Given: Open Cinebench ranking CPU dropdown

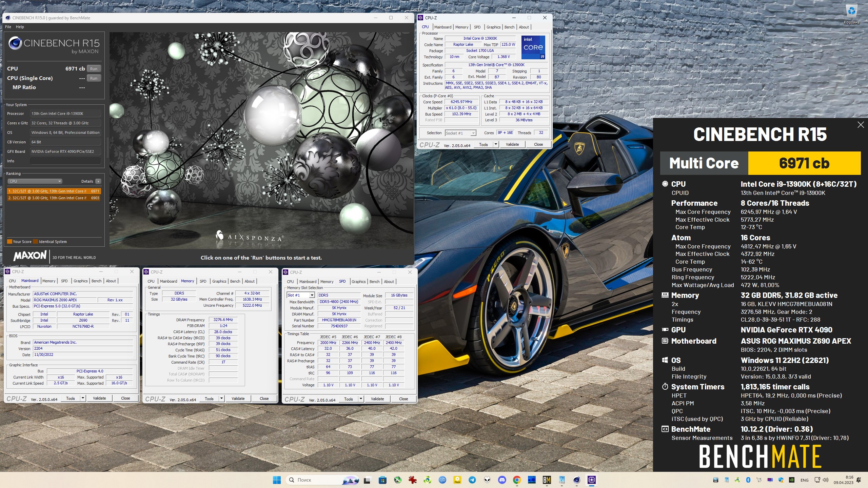Looking at the screenshot, I should (35, 181).
